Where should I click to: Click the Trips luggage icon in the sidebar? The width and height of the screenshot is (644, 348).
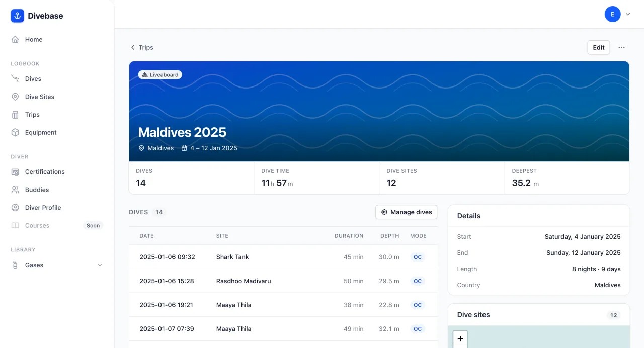(x=15, y=115)
